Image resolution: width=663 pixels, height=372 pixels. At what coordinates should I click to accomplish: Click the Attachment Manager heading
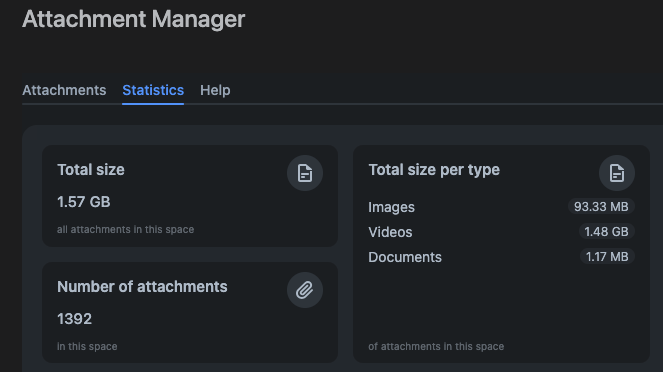click(134, 19)
